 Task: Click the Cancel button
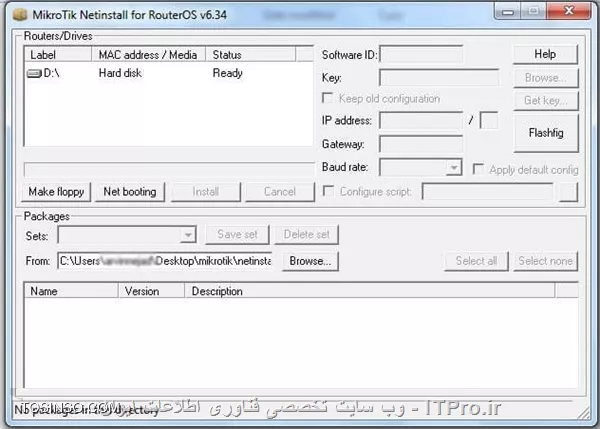[x=280, y=191]
